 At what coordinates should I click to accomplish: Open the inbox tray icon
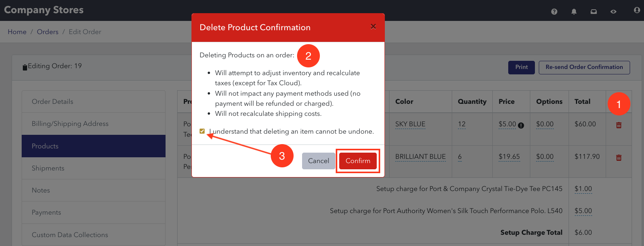coord(594,12)
